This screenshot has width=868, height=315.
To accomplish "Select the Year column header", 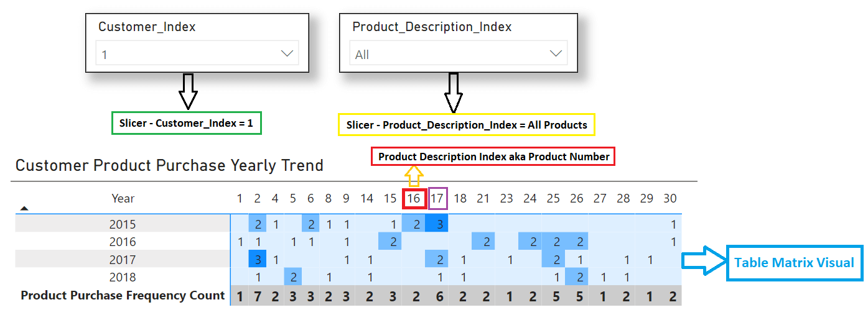I will point(123,199).
